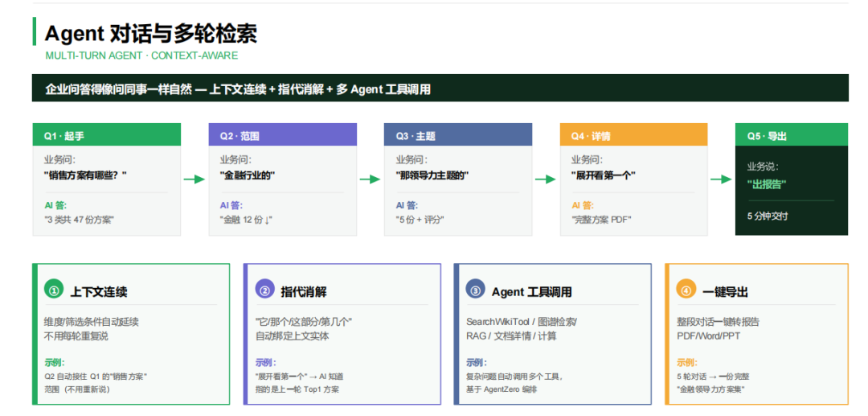
Task: Click example line "Q2 自动接住 Q1 的销售方案"
Action: [96, 377]
